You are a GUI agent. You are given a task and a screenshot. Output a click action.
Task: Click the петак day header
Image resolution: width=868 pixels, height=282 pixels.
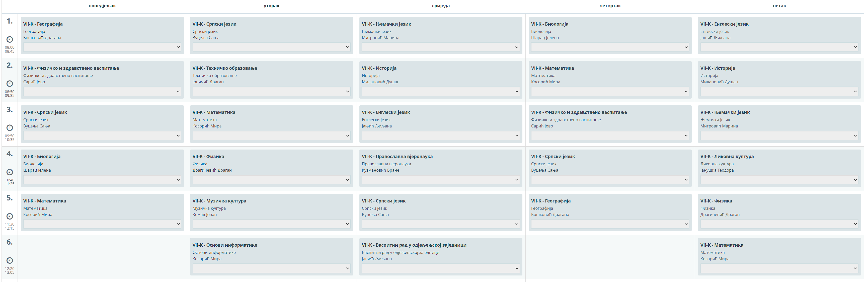point(779,6)
